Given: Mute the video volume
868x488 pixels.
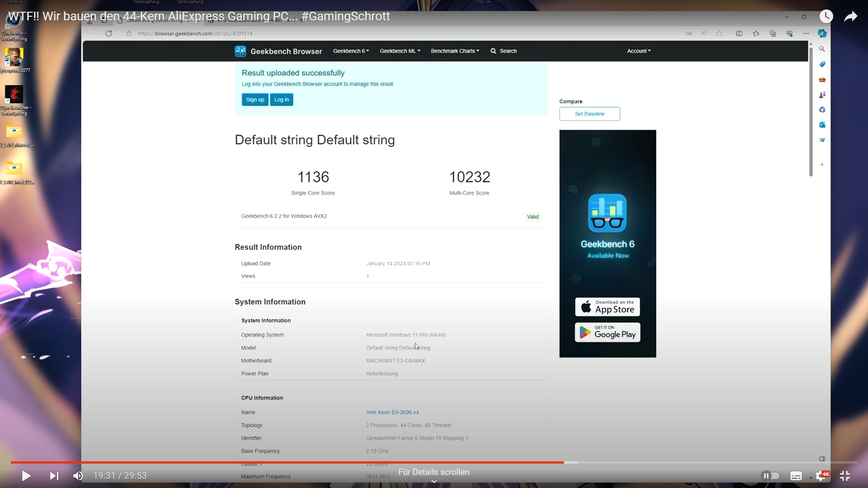Looking at the screenshot, I should click(x=78, y=476).
